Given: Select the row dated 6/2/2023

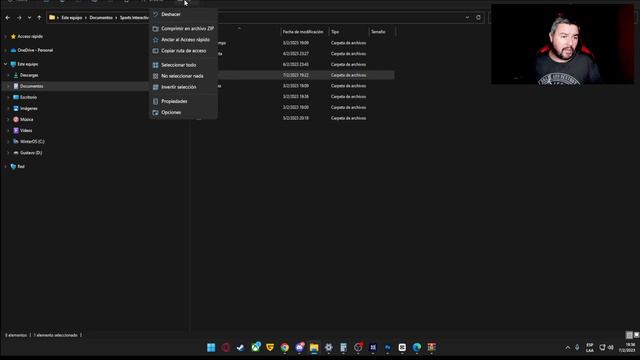Looking at the screenshot, I should click(x=292, y=64).
